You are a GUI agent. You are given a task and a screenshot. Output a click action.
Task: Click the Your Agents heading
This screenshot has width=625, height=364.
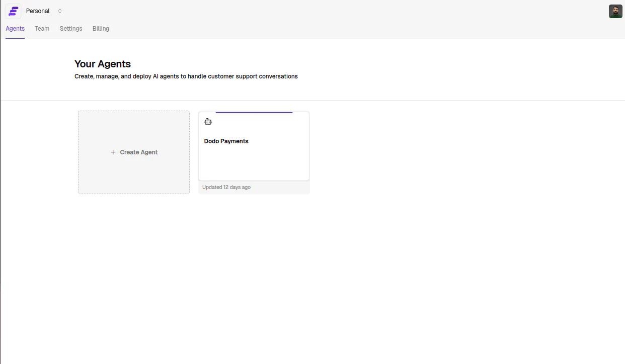pyautogui.click(x=103, y=64)
